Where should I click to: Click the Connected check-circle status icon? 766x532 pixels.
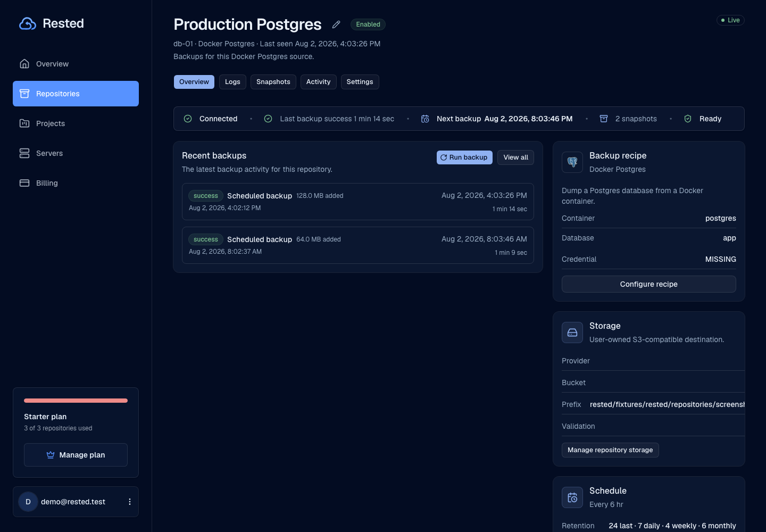188,119
